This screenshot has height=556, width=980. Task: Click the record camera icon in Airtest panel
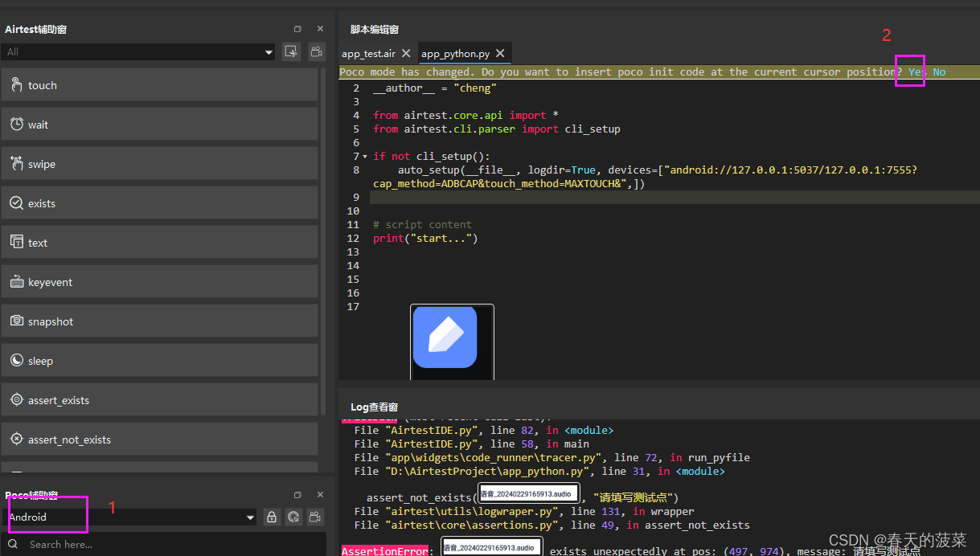click(317, 52)
